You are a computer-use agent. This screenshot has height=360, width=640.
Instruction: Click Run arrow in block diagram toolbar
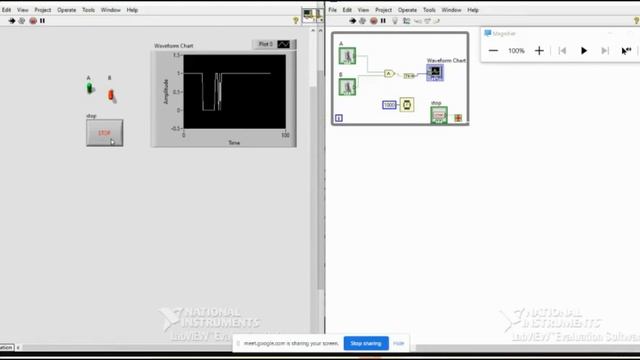pyautogui.click(x=353, y=21)
